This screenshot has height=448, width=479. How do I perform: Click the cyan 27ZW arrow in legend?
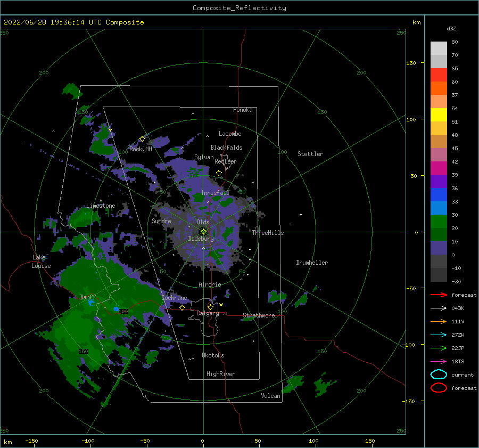(x=439, y=335)
